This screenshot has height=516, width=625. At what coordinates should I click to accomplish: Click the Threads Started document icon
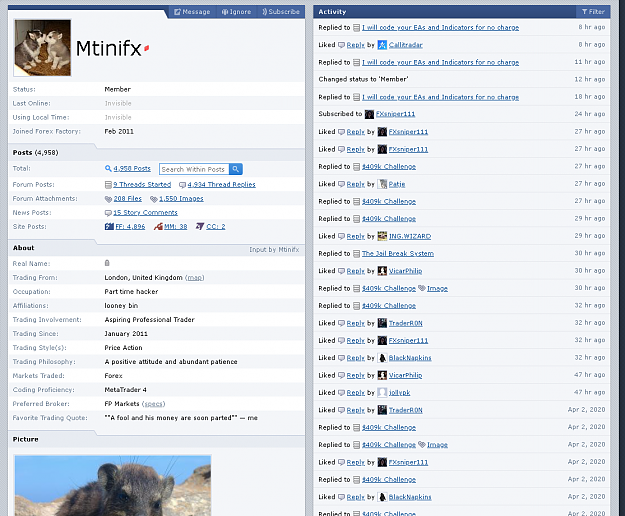point(108,184)
